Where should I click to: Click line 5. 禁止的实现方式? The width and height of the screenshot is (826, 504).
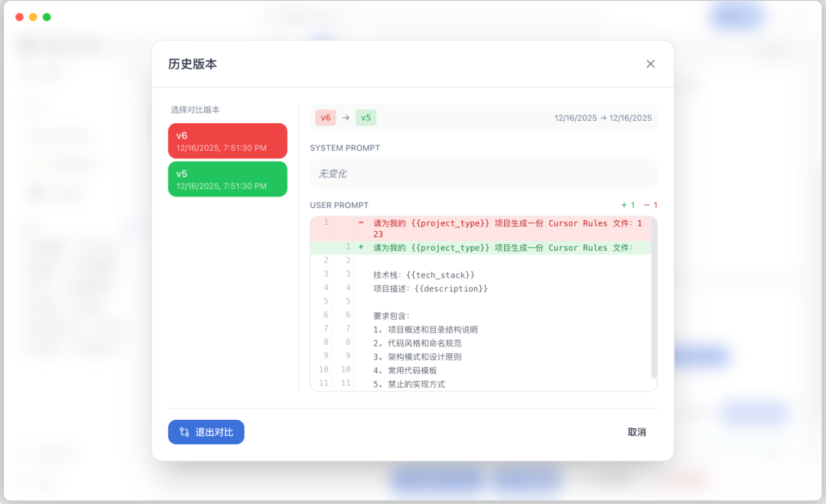(408, 385)
